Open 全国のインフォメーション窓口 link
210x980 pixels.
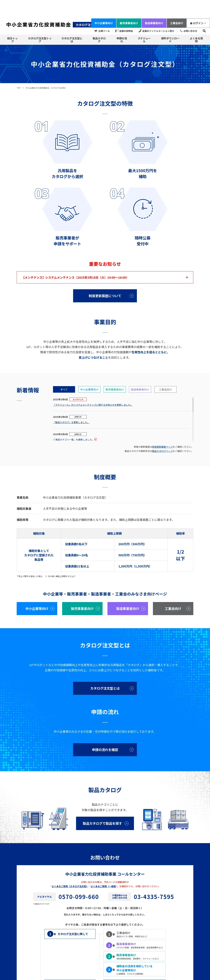pos(156,31)
